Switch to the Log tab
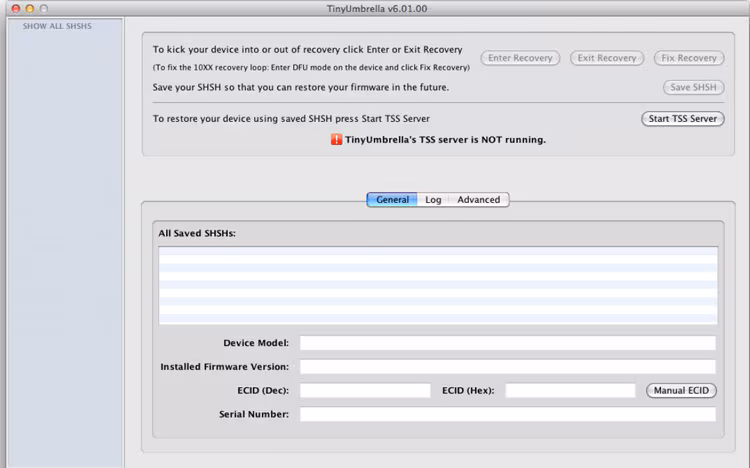The height and width of the screenshot is (468, 750). 433,200
